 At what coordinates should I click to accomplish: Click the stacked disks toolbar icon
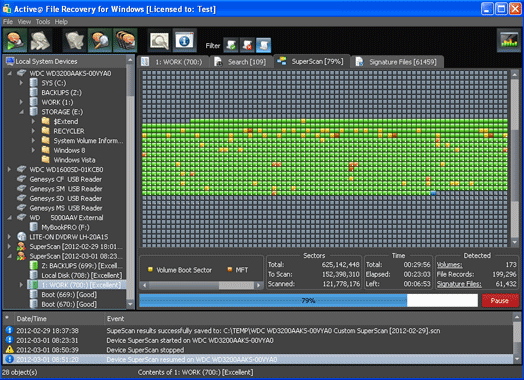click(x=125, y=41)
